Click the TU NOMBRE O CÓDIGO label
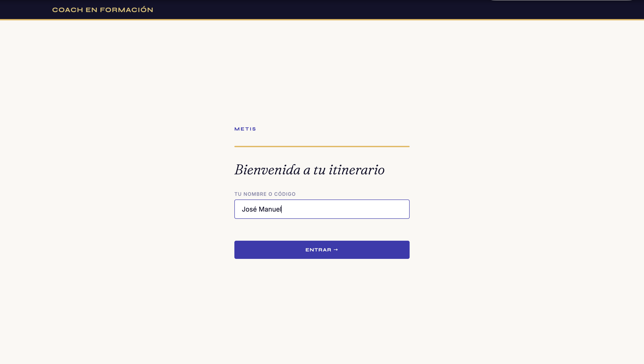The height and width of the screenshot is (364, 644). (x=265, y=194)
